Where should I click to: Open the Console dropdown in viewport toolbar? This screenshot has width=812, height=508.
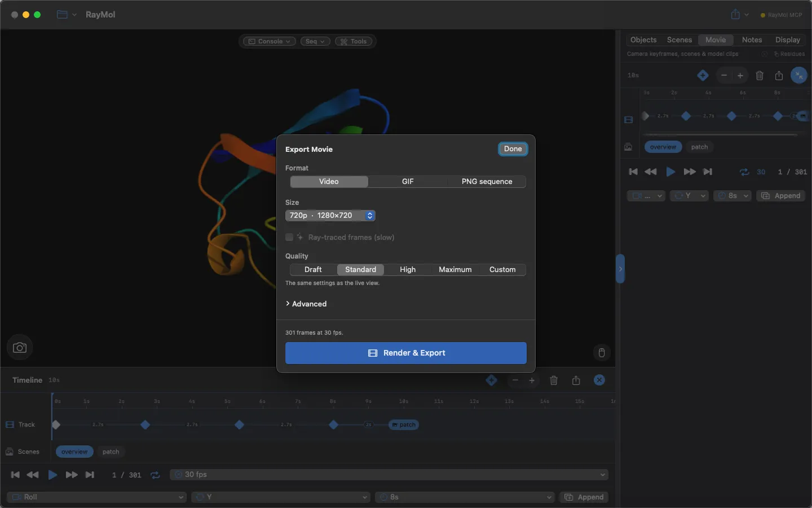(x=270, y=41)
